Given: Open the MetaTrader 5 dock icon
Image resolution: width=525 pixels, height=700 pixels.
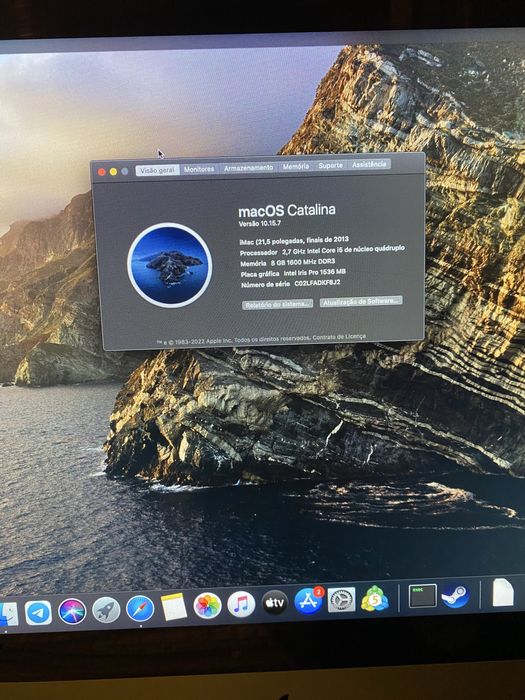Looking at the screenshot, I should click(375, 598).
